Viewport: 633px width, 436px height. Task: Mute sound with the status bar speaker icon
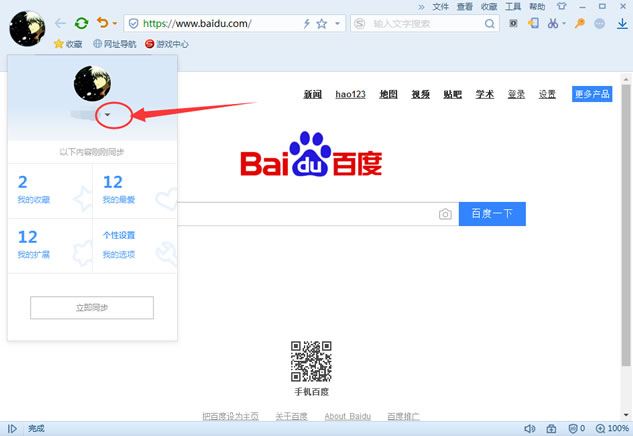coord(529,429)
